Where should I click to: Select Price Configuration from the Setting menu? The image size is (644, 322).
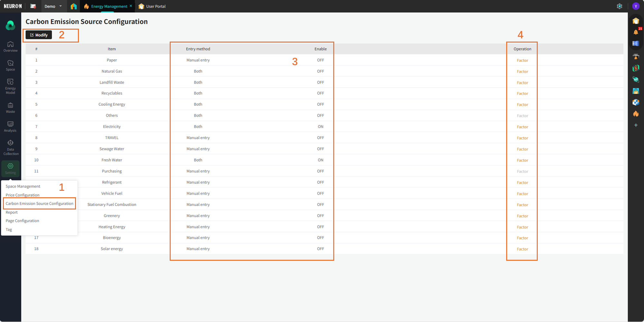coord(23,195)
